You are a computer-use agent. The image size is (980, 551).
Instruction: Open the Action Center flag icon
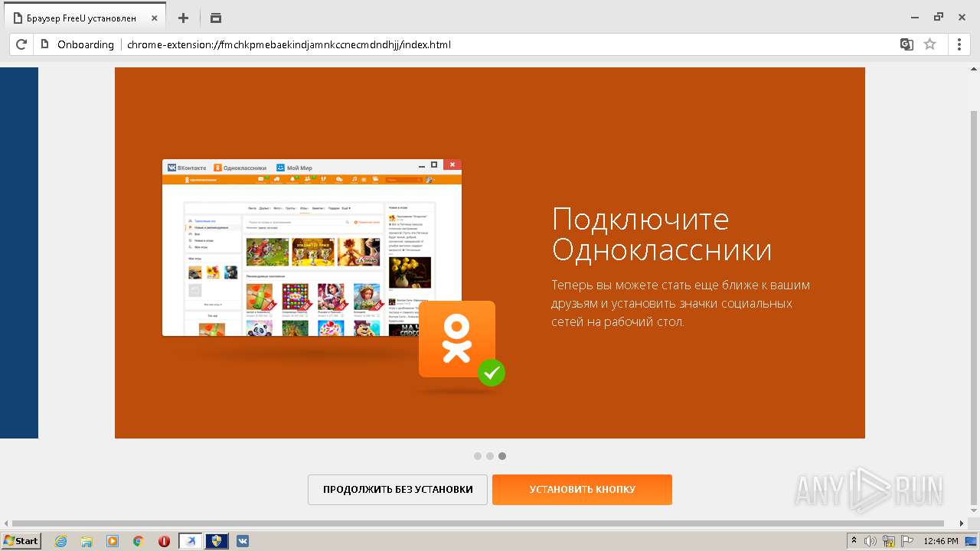coord(906,541)
